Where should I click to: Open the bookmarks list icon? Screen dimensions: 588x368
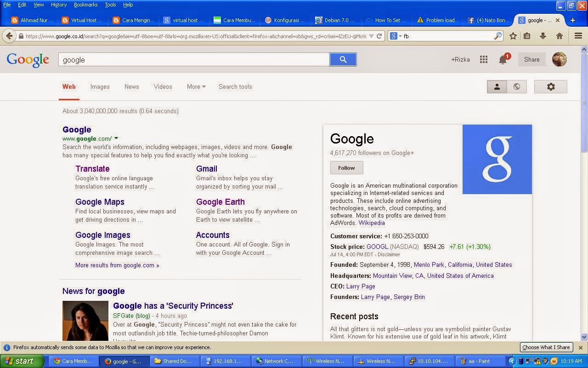coord(527,36)
